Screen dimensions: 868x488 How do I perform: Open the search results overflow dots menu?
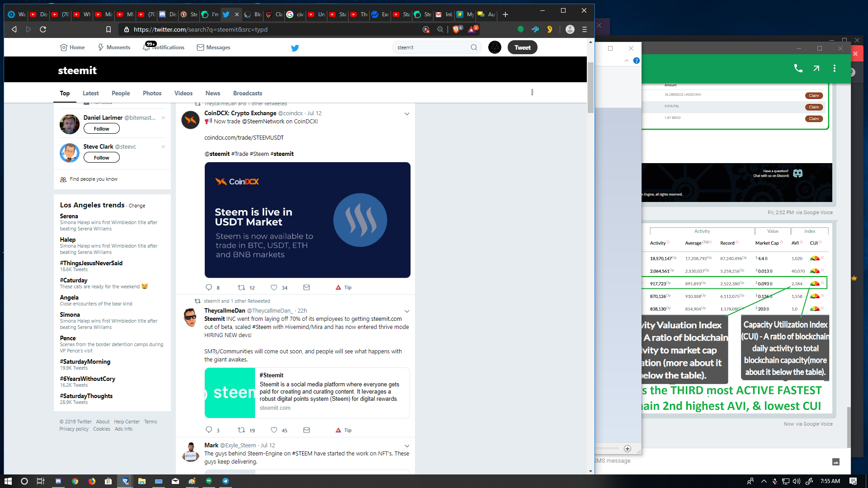(x=532, y=92)
